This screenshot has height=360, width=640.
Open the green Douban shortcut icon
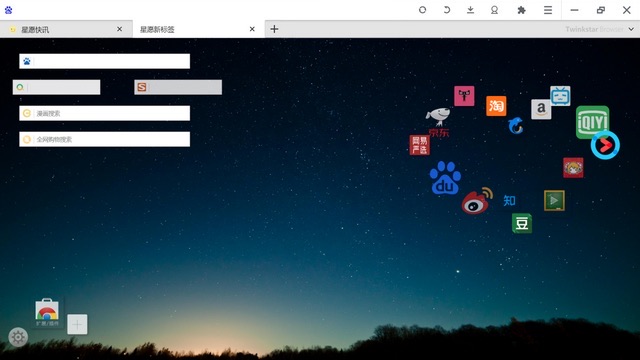(x=522, y=223)
